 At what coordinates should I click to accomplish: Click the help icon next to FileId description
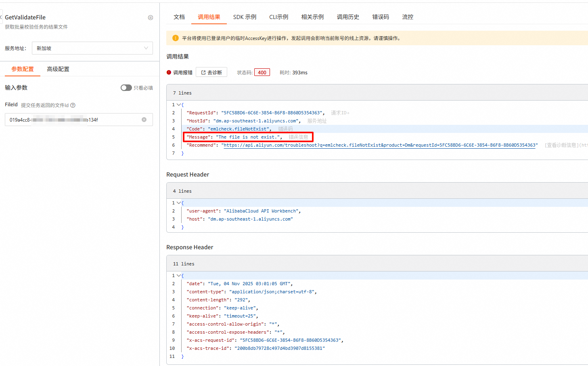[x=73, y=105]
